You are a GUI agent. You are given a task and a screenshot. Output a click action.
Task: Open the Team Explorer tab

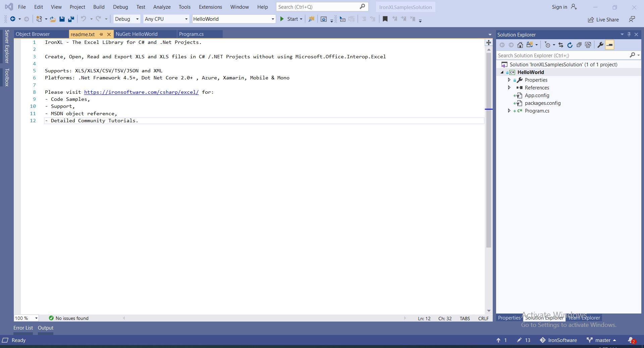(x=584, y=318)
